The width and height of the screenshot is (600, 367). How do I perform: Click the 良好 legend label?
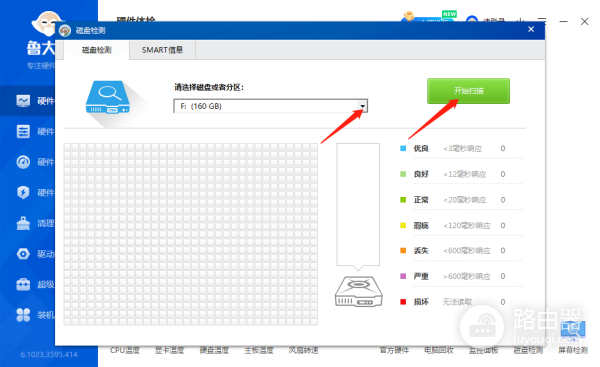pyautogui.click(x=421, y=174)
